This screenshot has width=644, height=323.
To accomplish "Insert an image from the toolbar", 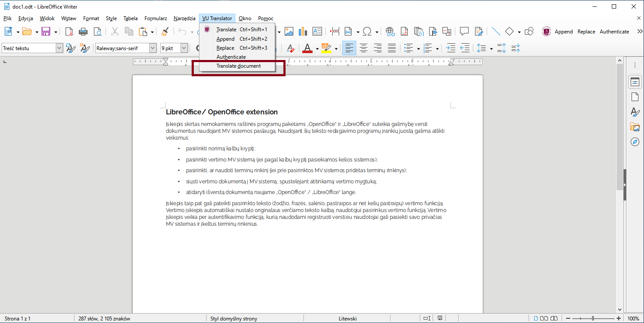I will pos(289,31).
